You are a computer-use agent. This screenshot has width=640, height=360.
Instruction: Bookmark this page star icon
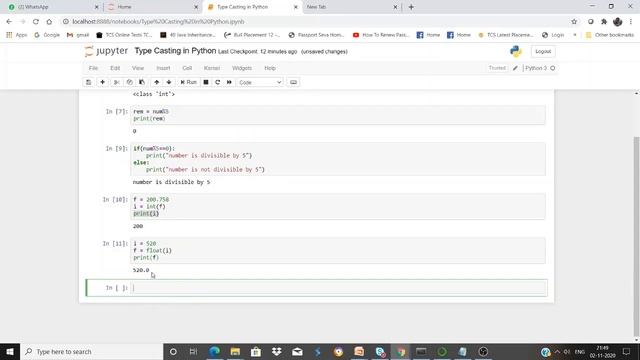[574, 22]
